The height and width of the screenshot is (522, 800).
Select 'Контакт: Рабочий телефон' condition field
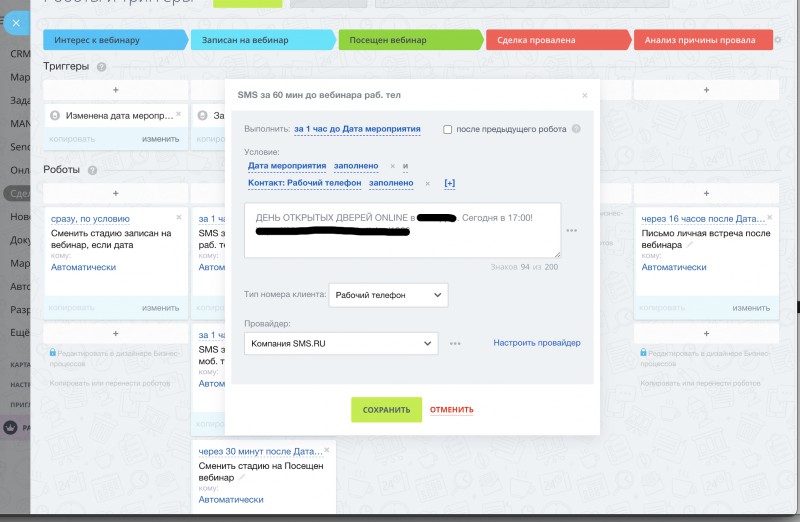point(305,183)
